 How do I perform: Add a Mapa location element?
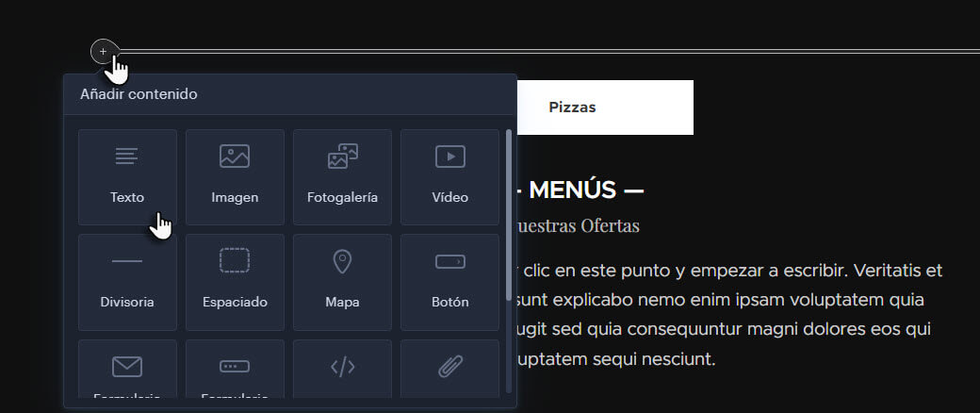[342, 282]
